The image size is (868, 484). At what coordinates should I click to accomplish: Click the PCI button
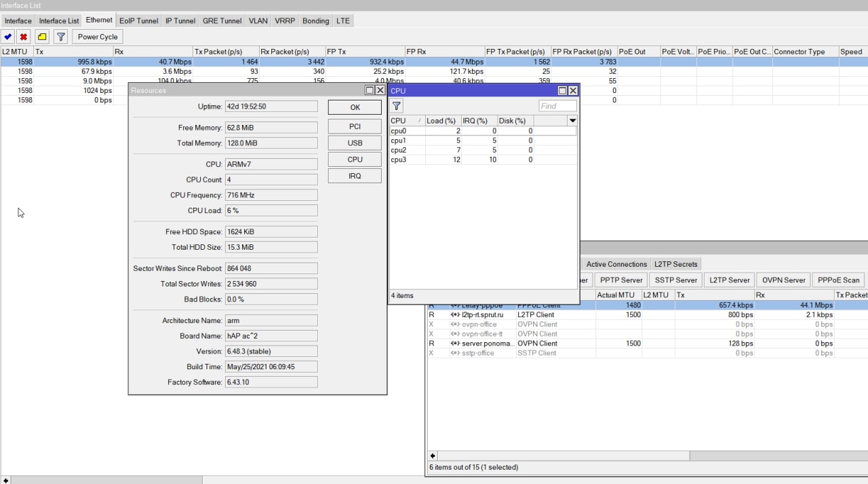(355, 126)
